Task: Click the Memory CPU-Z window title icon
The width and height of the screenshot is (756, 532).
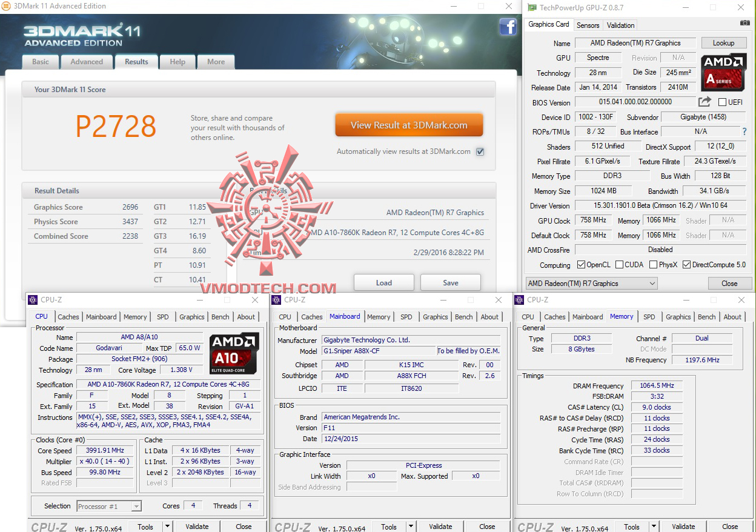Action: [520, 299]
